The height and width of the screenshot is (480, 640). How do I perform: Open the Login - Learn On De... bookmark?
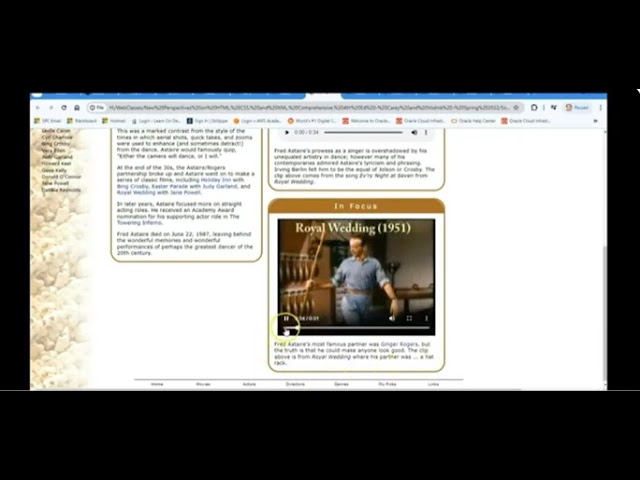coord(156,121)
